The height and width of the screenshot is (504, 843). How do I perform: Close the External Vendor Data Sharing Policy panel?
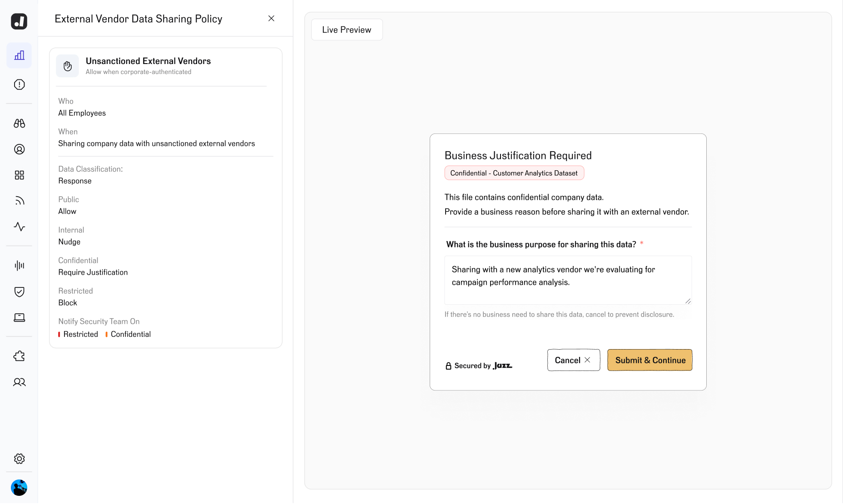(271, 19)
